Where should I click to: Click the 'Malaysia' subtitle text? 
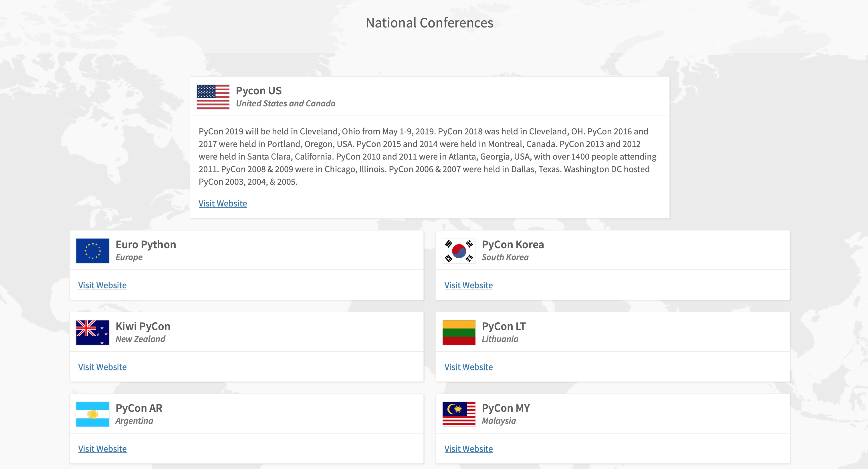(x=499, y=421)
